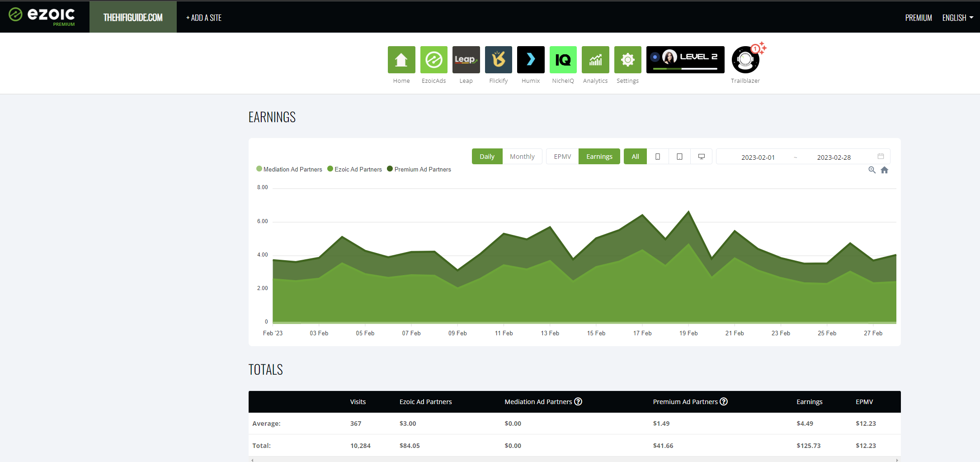980x462 pixels.
Task: Click the Earnings column header
Action: point(810,402)
